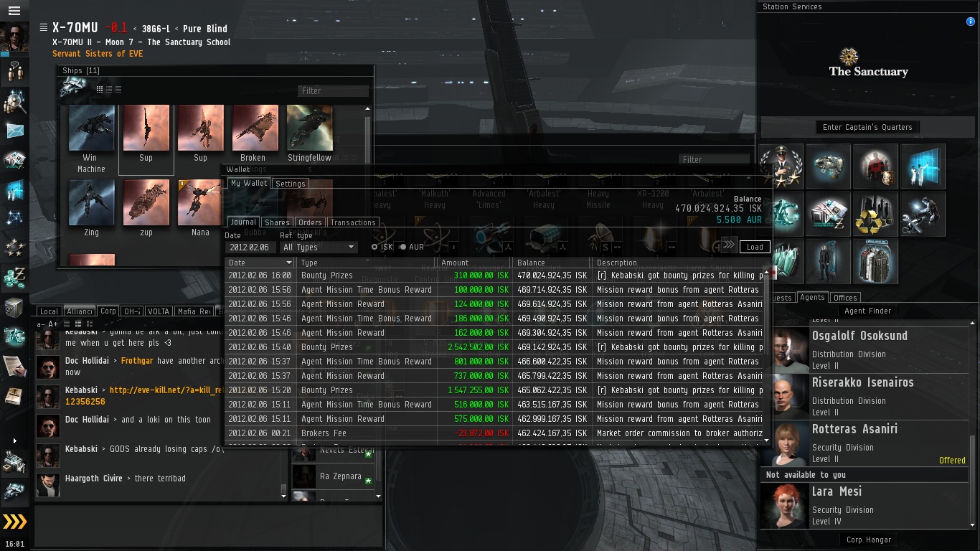
Task: Open the Offices tab in Station Services
Action: [845, 298]
